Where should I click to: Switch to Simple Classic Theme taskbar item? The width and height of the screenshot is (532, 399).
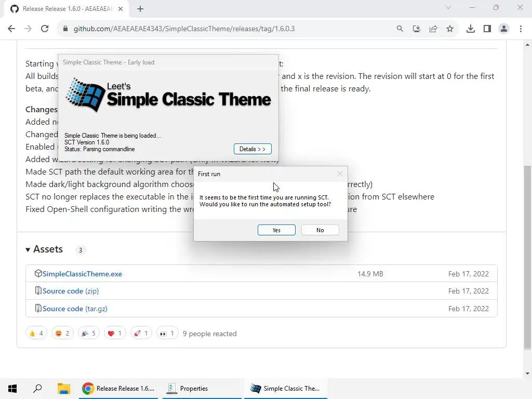pyautogui.click(x=286, y=389)
